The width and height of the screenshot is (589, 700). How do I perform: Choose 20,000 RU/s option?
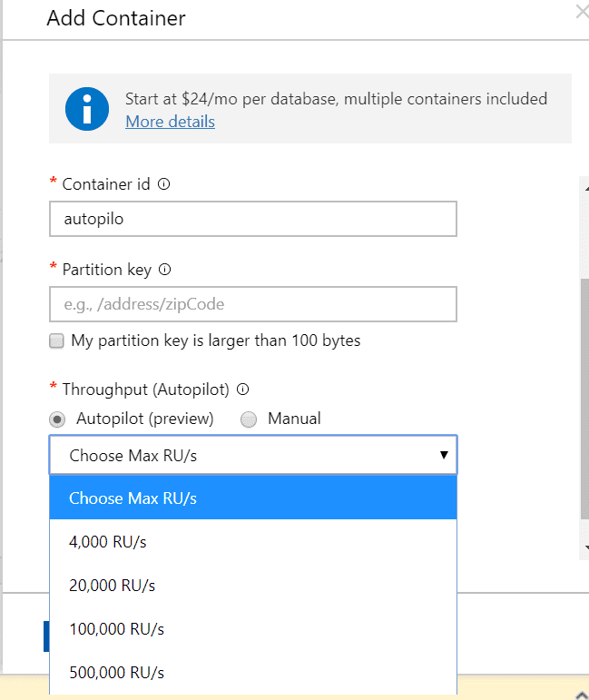click(253, 585)
